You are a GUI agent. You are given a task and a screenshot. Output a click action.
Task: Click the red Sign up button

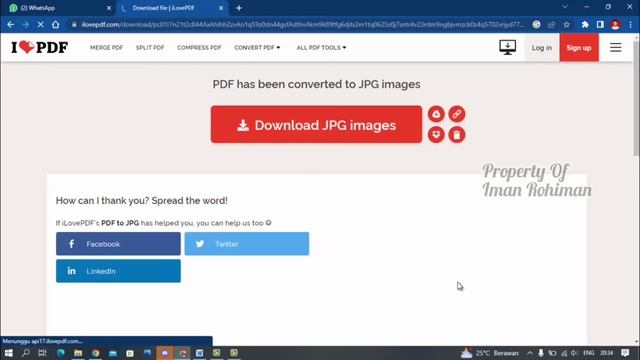point(579,48)
